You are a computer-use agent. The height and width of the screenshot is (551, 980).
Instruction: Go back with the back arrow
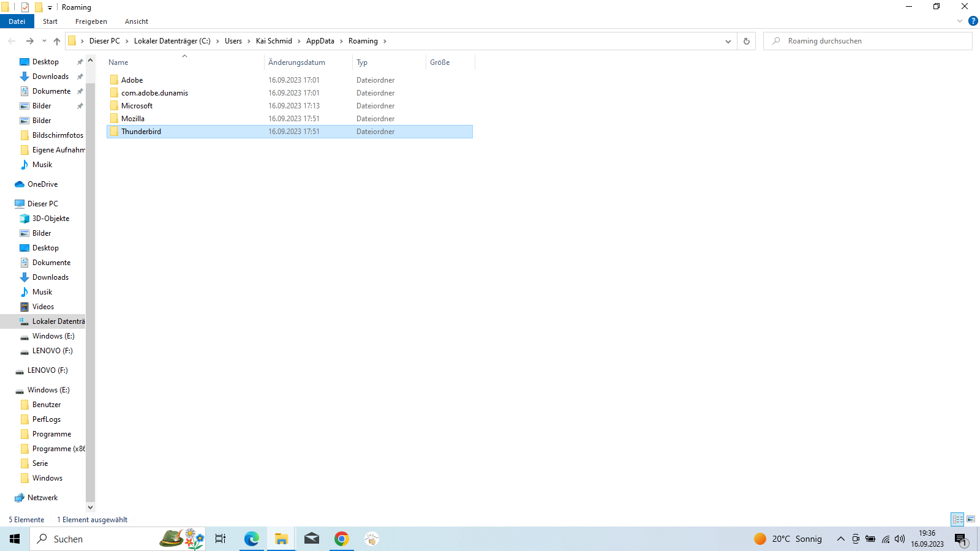click(x=12, y=41)
